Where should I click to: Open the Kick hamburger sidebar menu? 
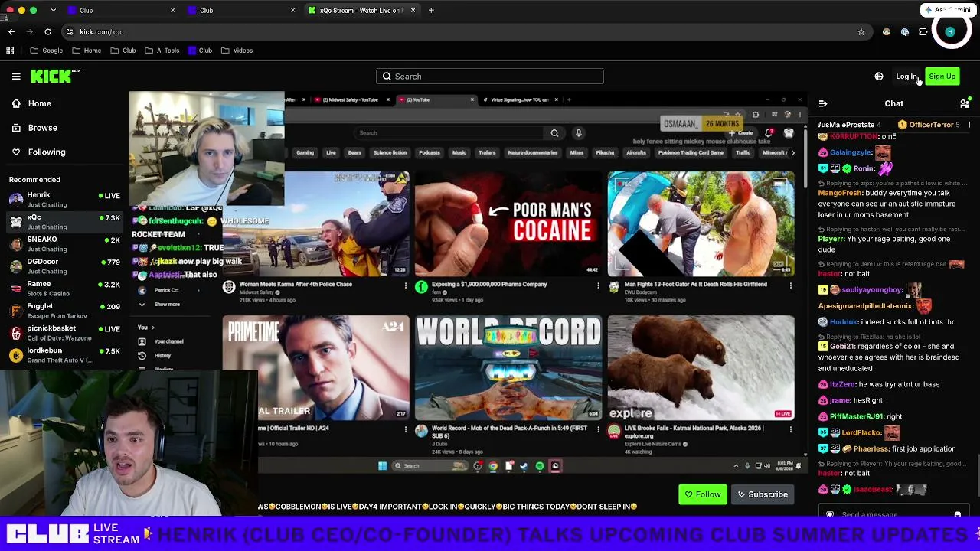click(x=16, y=77)
